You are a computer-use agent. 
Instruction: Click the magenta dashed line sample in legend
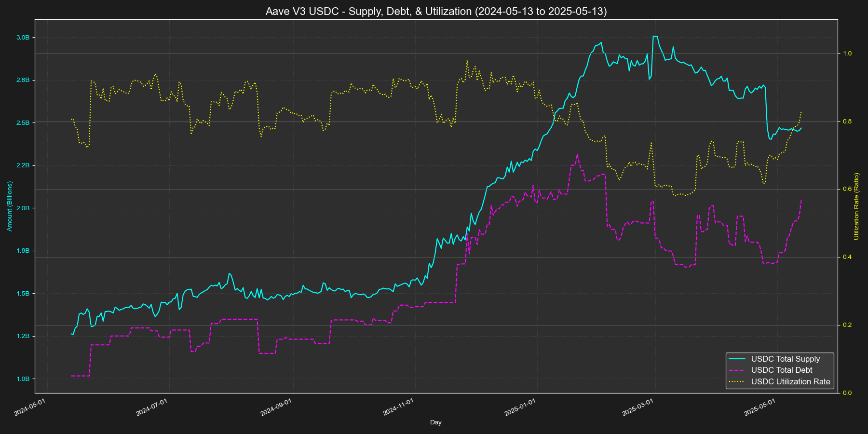[x=738, y=370]
